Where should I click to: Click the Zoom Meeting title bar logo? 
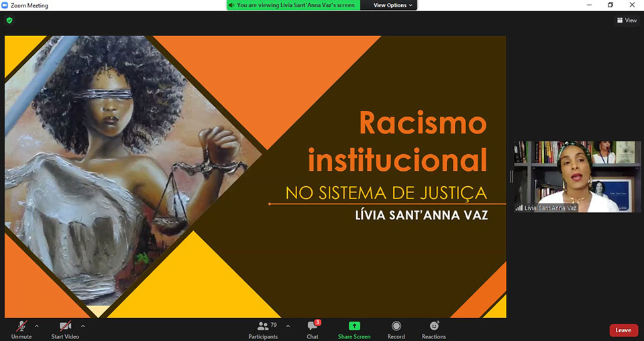(x=5, y=5)
